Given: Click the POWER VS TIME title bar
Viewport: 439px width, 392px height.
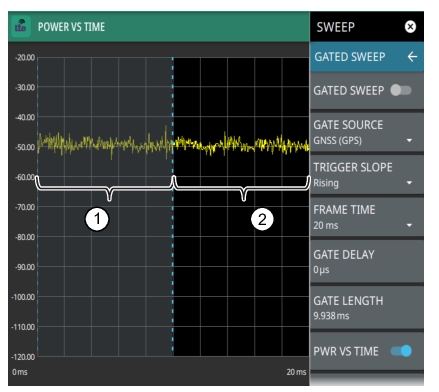Looking at the screenshot, I should (159, 27).
